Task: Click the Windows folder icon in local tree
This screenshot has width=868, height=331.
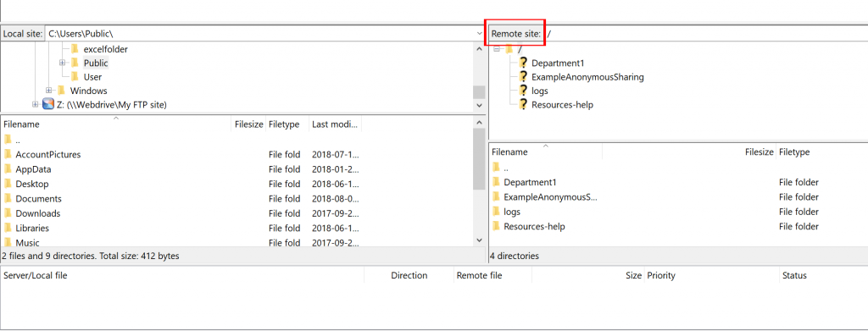Action: 61,91
